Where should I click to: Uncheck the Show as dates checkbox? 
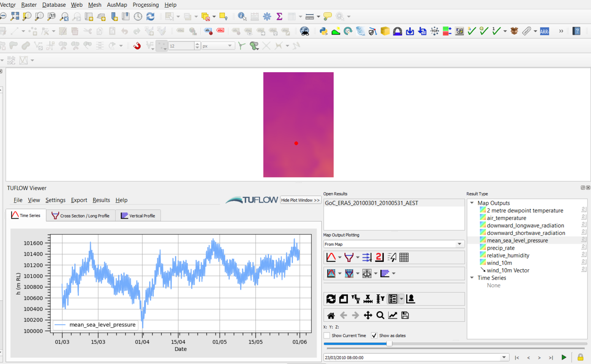(374, 336)
